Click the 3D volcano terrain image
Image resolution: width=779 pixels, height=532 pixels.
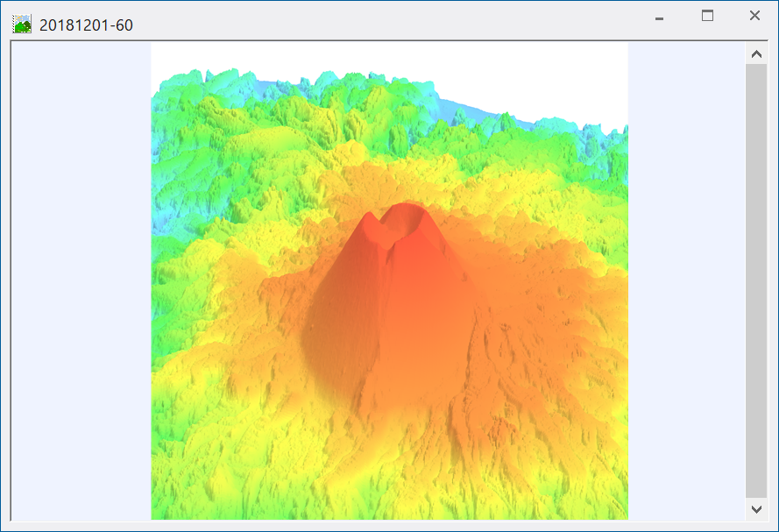click(x=389, y=280)
